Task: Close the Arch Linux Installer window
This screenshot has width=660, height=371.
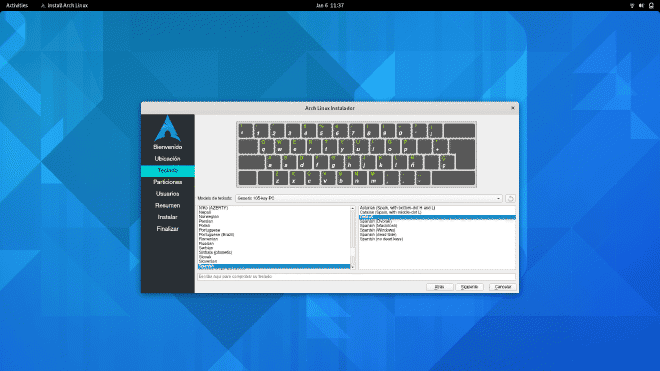Action: 513,108
